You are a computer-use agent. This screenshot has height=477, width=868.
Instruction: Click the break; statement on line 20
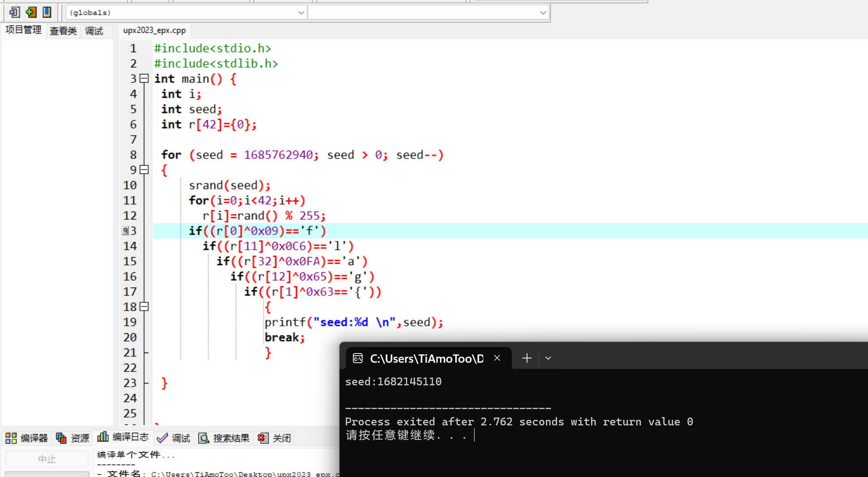coord(285,337)
